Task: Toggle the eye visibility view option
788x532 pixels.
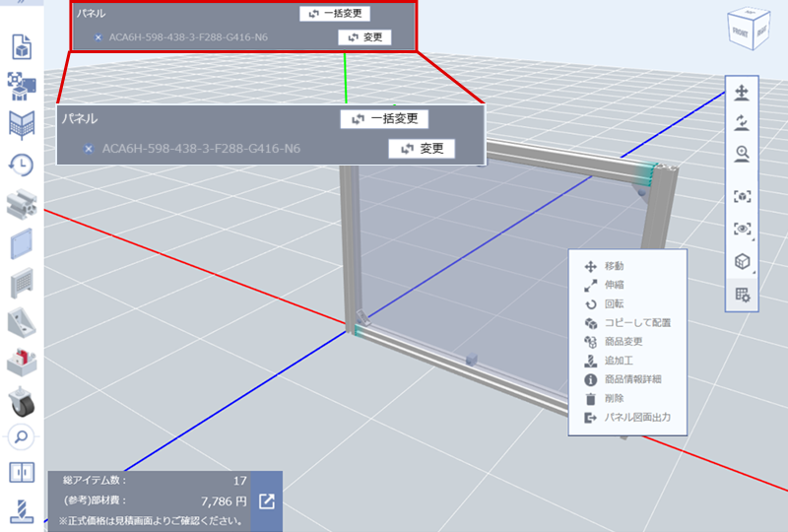Action: (x=742, y=229)
